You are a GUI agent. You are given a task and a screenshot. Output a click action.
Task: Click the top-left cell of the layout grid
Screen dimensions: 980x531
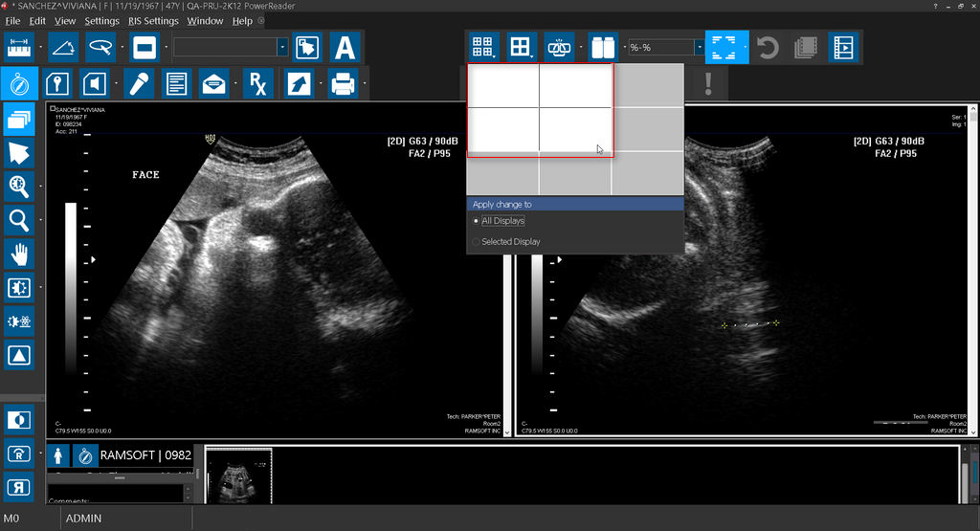click(x=502, y=85)
